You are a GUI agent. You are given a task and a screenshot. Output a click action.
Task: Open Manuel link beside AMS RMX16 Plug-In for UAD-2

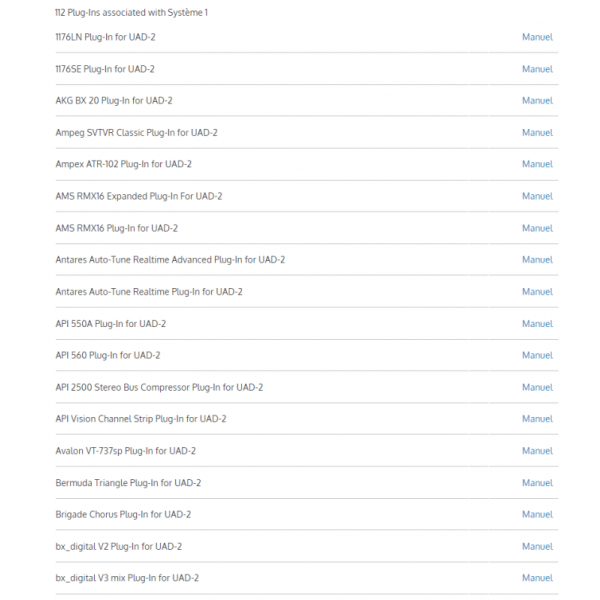[537, 228]
